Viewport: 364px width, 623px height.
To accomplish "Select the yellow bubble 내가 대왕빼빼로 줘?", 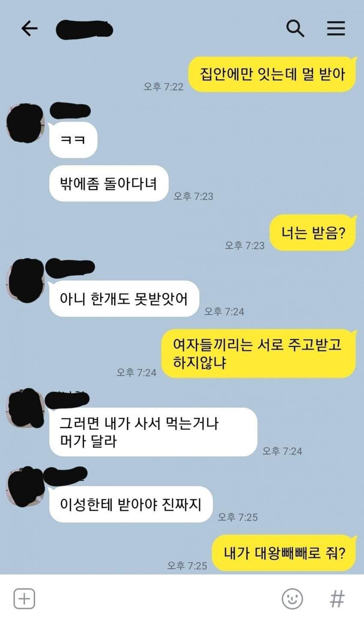I will (x=284, y=553).
